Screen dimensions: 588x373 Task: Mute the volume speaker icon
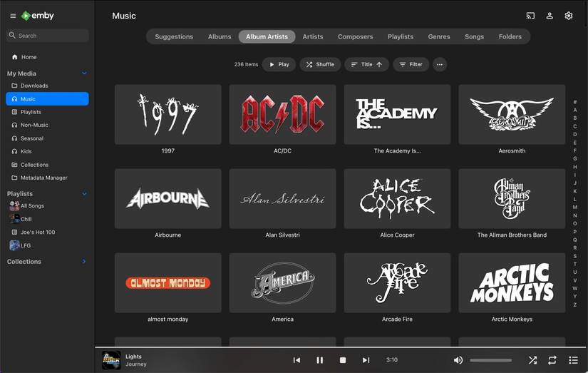(x=458, y=360)
